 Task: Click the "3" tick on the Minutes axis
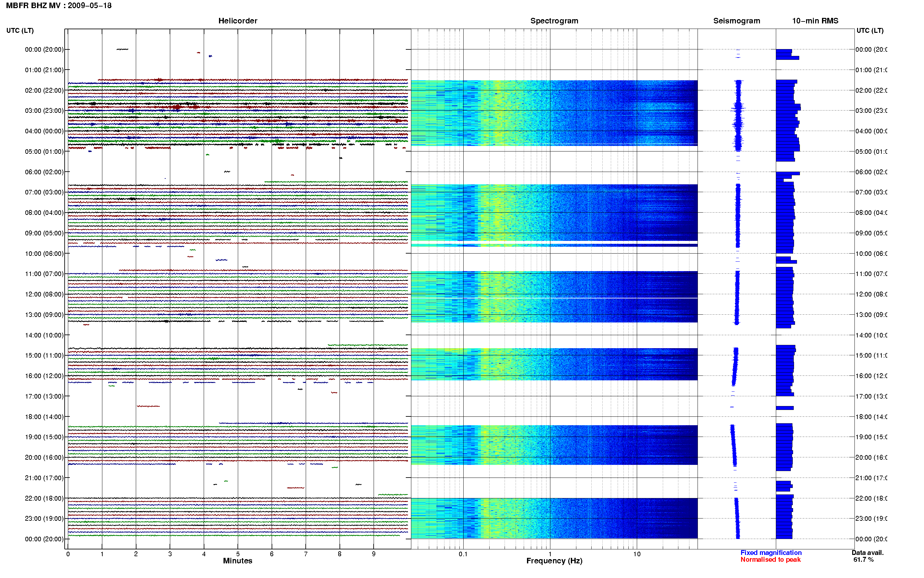tap(170, 554)
